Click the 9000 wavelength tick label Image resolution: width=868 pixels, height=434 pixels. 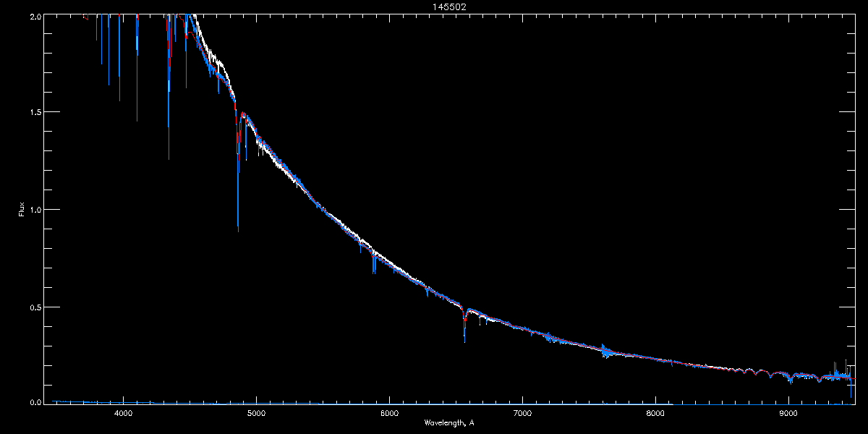(788, 414)
